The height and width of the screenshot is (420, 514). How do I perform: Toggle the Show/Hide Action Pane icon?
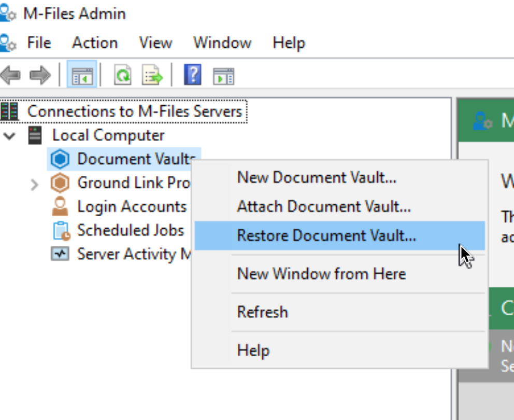pos(223,76)
